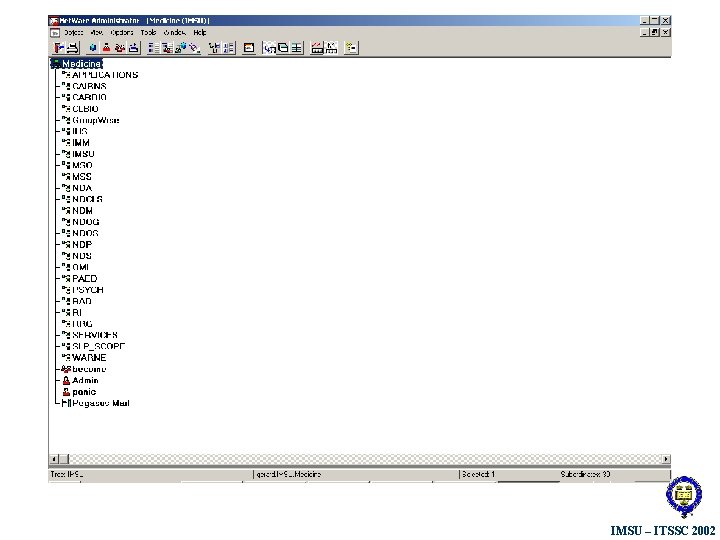Open the Object menu
The height and width of the screenshot is (540, 720).
coord(73,33)
